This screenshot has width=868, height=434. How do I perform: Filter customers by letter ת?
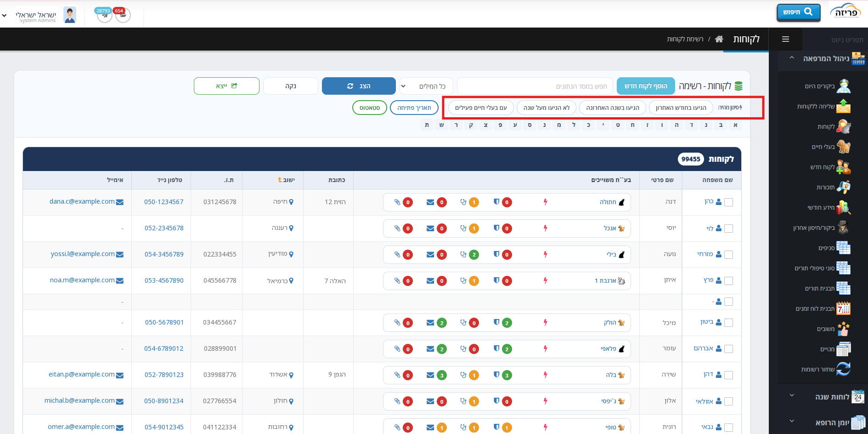pyautogui.click(x=427, y=125)
